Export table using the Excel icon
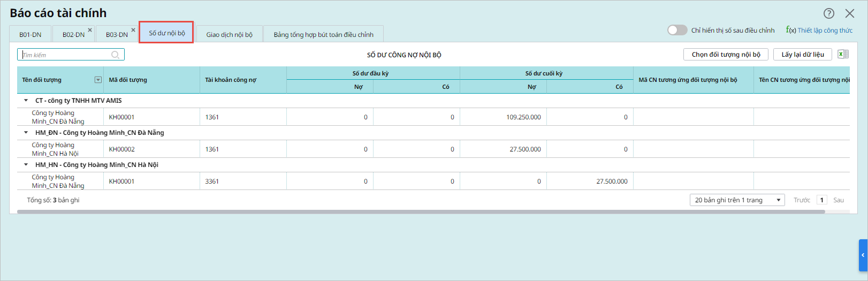The height and width of the screenshot is (281, 868). (x=843, y=55)
